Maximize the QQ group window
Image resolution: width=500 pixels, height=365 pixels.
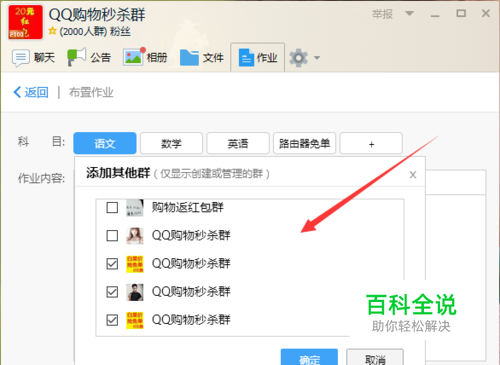pos(461,14)
